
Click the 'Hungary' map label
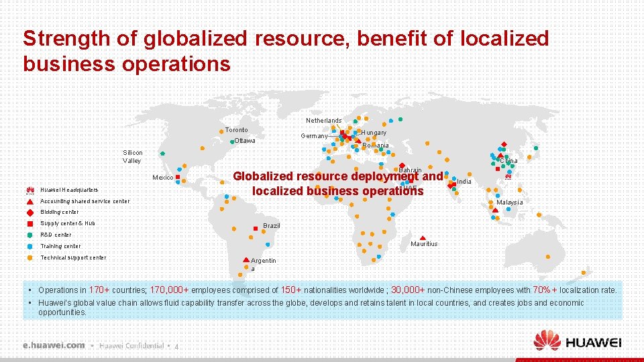tap(374, 133)
